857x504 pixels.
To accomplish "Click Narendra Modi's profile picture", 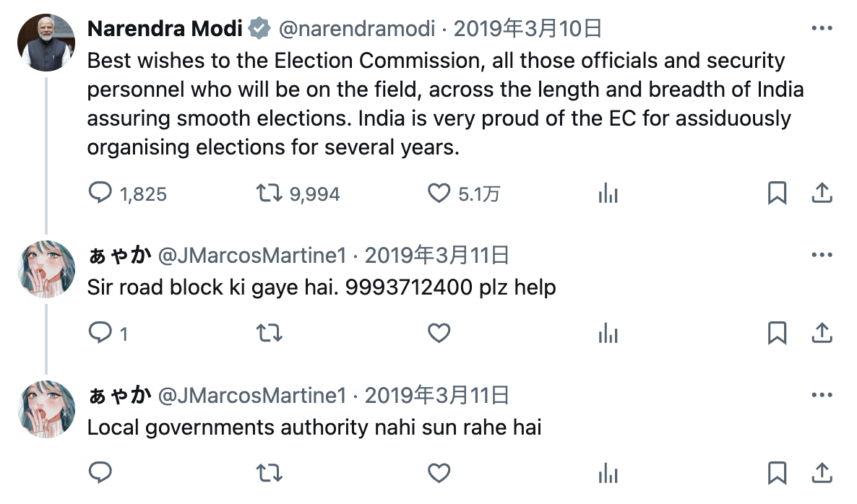I will pyautogui.click(x=46, y=43).
